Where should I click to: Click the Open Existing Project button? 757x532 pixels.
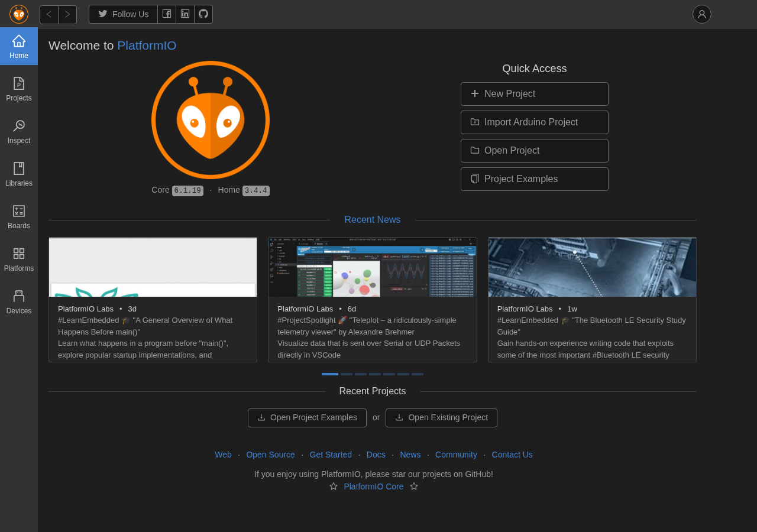pos(441,418)
